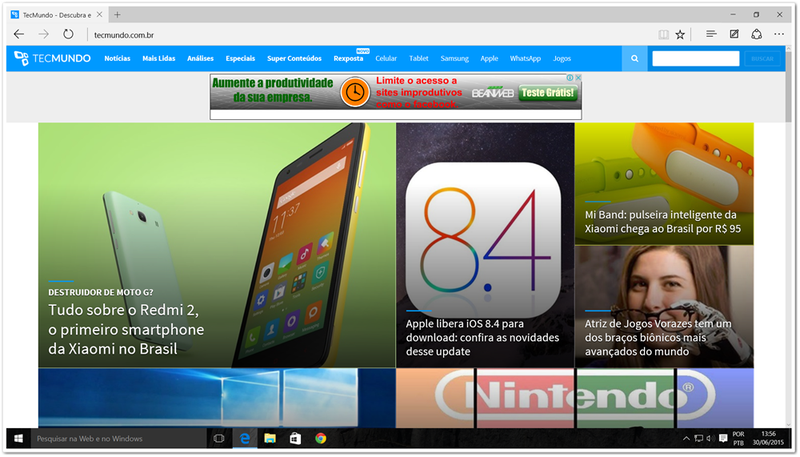Show hidden tray icons chevron

[x=686, y=439]
